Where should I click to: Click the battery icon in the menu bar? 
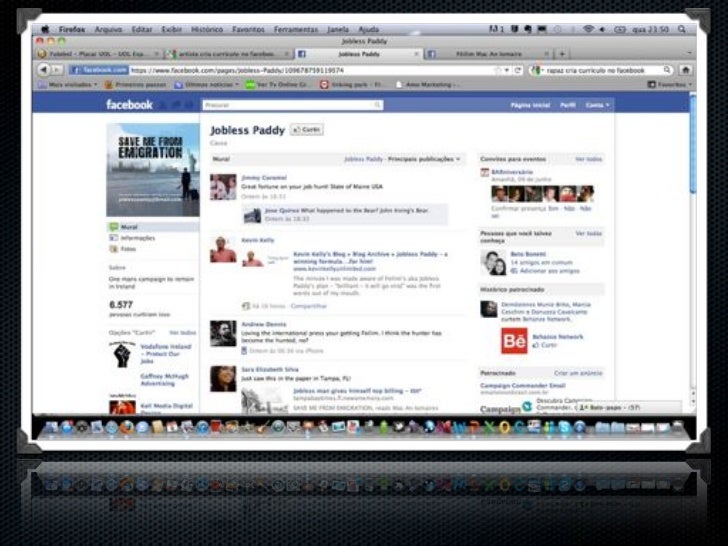(620, 29)
